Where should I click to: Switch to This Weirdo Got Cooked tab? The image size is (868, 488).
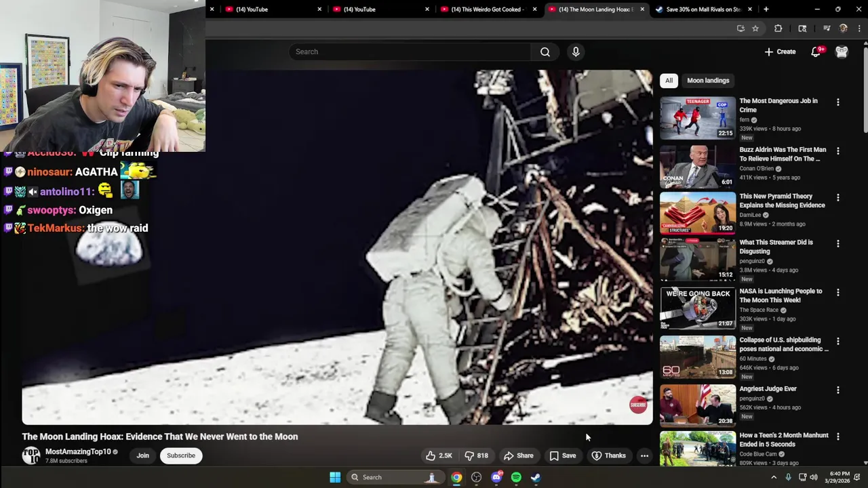click(487, 9)
